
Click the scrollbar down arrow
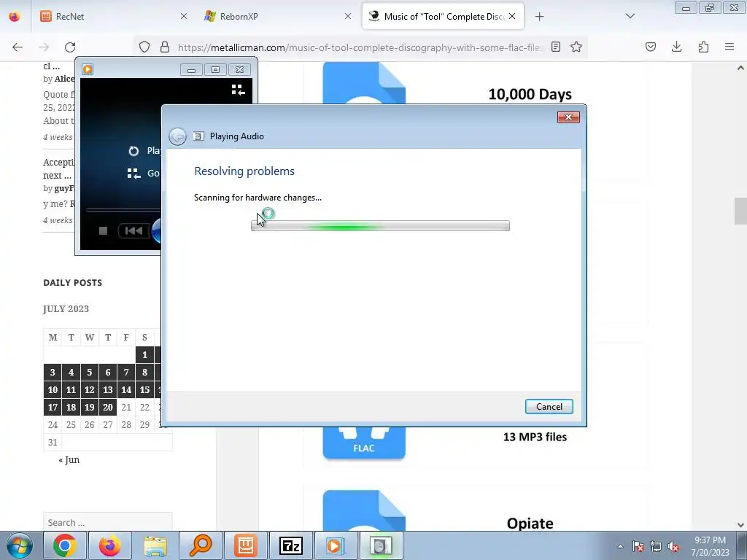(x=740, y=525)
